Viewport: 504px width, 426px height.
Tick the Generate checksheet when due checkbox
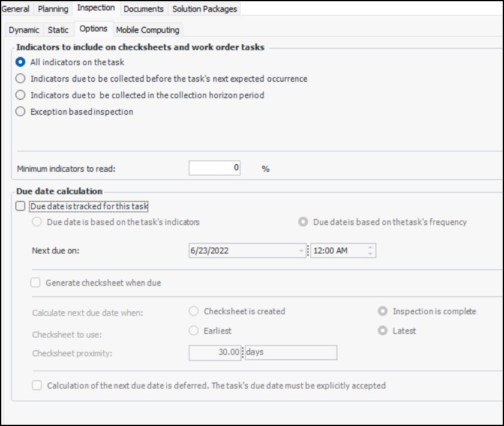36,283
